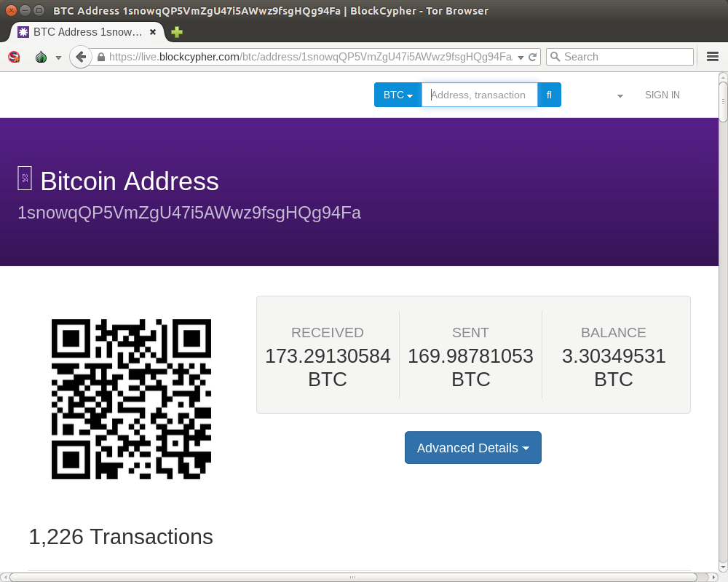Expand the Advanced Details dropdown button

[473, 448]
